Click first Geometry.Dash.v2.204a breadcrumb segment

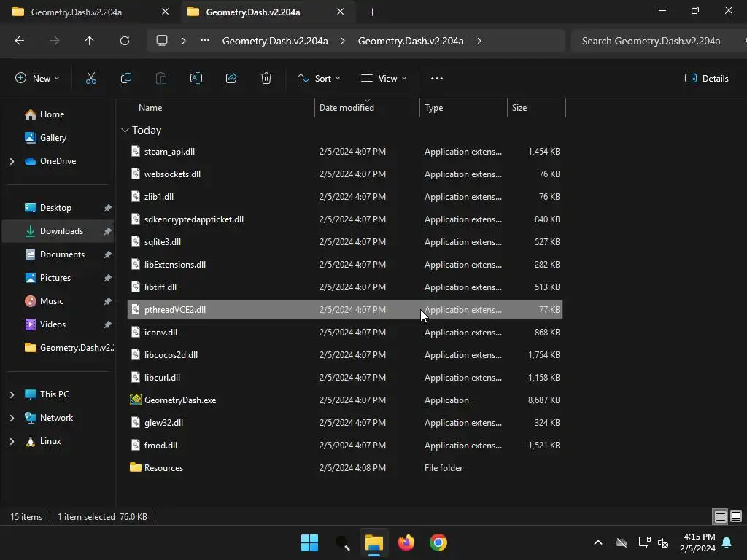point(275,41)
